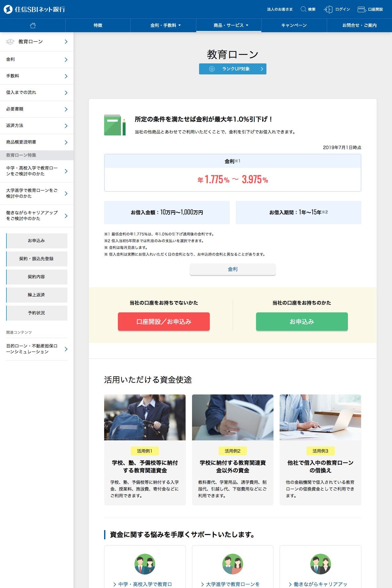This screenshot has height=588, width=392.
Task: Click the search magnifier icon
Action: tap(303, 9)
